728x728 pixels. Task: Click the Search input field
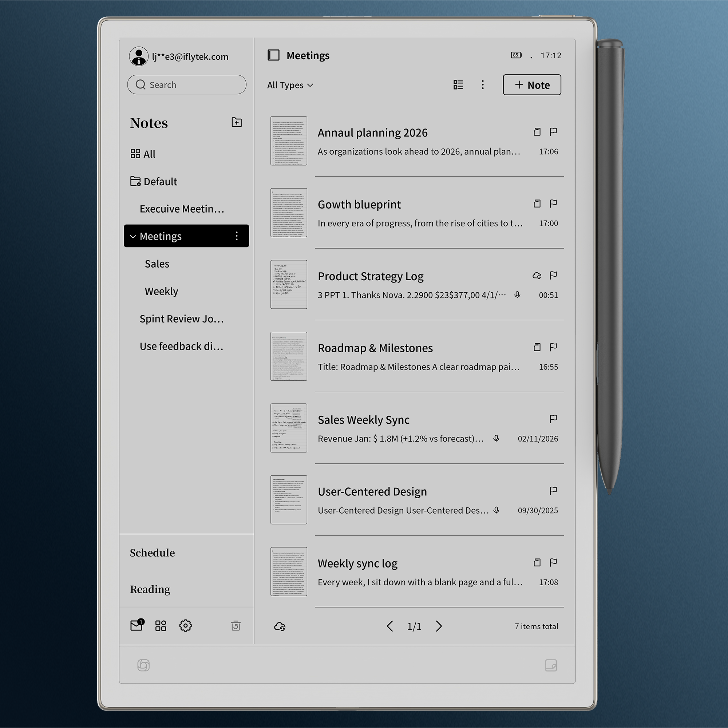pos(187,85)
